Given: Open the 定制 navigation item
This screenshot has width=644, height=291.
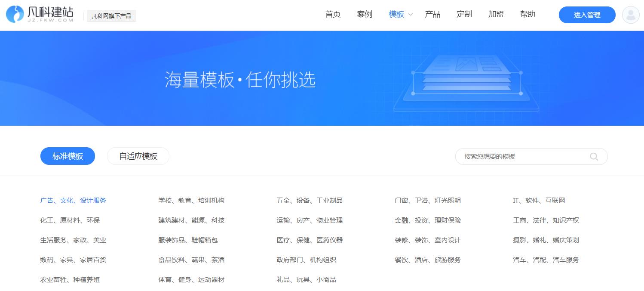Looking at the screenshot, I should 464,14.
